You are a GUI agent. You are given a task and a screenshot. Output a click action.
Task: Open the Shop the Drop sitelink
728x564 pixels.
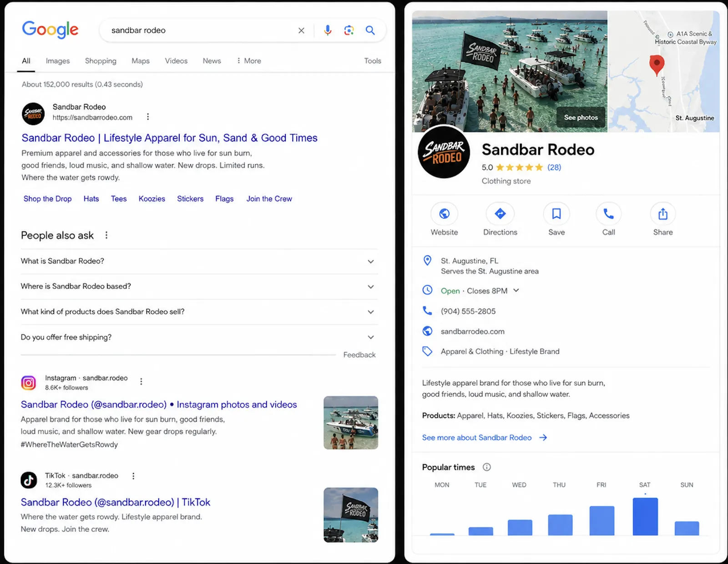point(47,199)
